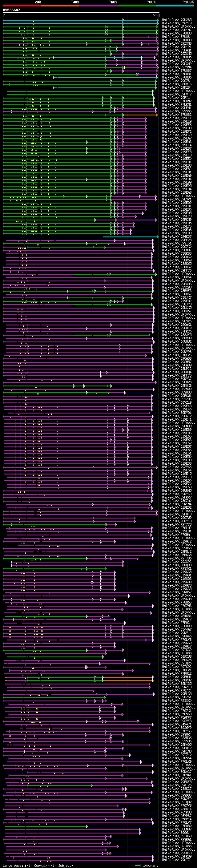Select the UniRef100_Q9FXA6 label
The width and height of the screenshot is (197, 868).
(x=177, y=284)
